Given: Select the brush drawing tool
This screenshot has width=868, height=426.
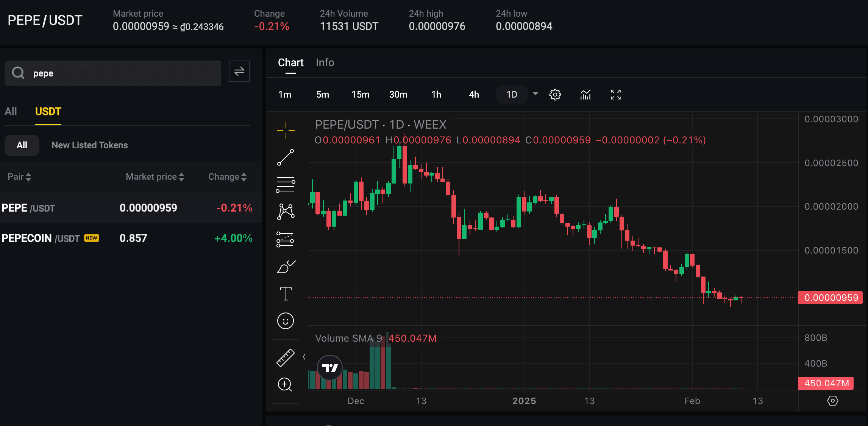Looking at the screenshot, I should [x=286, y=267].
